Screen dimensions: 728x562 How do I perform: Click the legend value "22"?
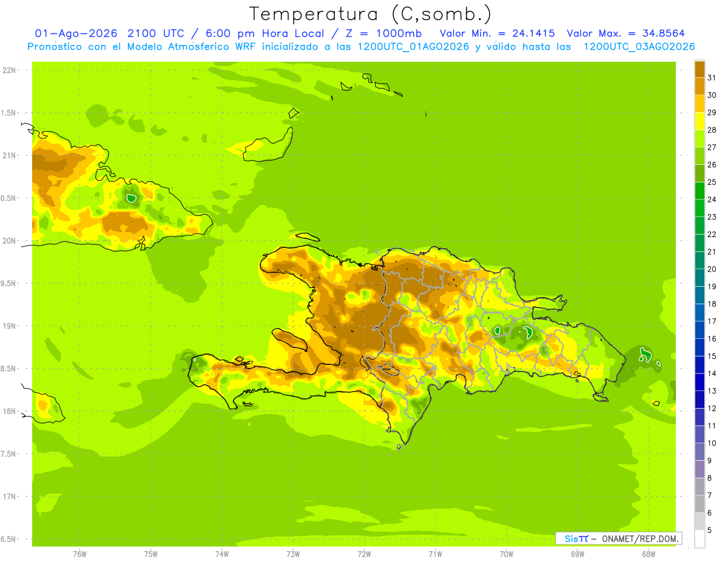(x=712, y=234)
